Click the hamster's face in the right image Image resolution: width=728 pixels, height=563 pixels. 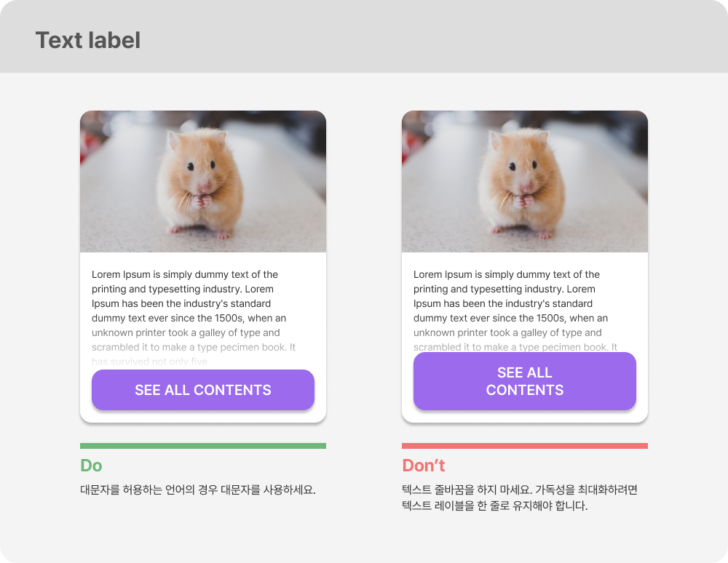point(521,167)
